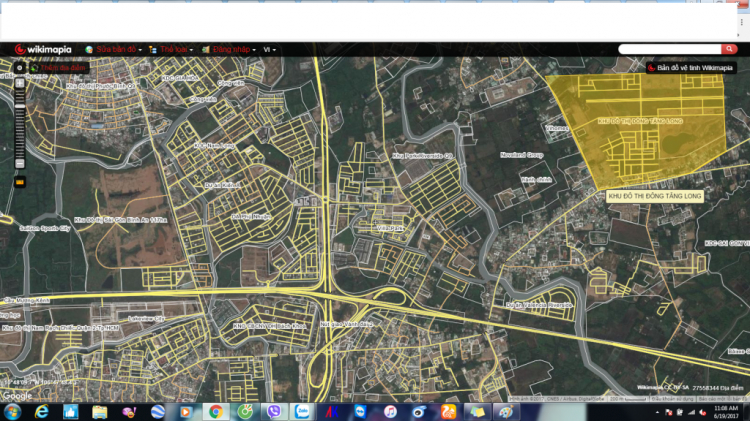Click the zoom level slider handle

coord(20,106)
